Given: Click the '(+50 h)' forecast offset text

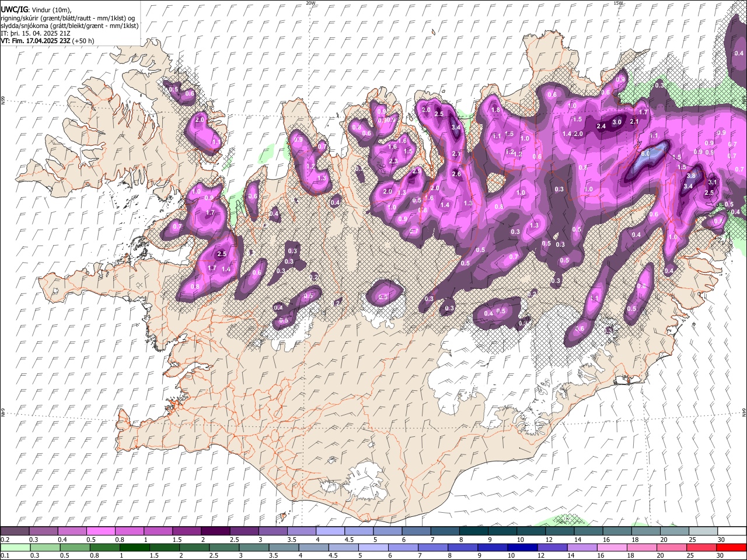Looking at the screenshot, I should [x=83, y=41].
